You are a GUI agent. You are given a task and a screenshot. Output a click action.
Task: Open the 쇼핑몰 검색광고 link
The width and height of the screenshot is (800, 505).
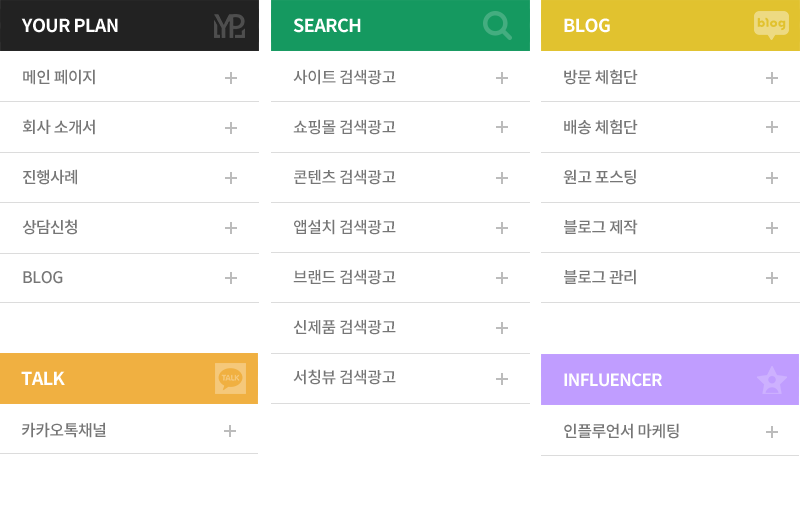pyautogui.click(x=401, y=127)
